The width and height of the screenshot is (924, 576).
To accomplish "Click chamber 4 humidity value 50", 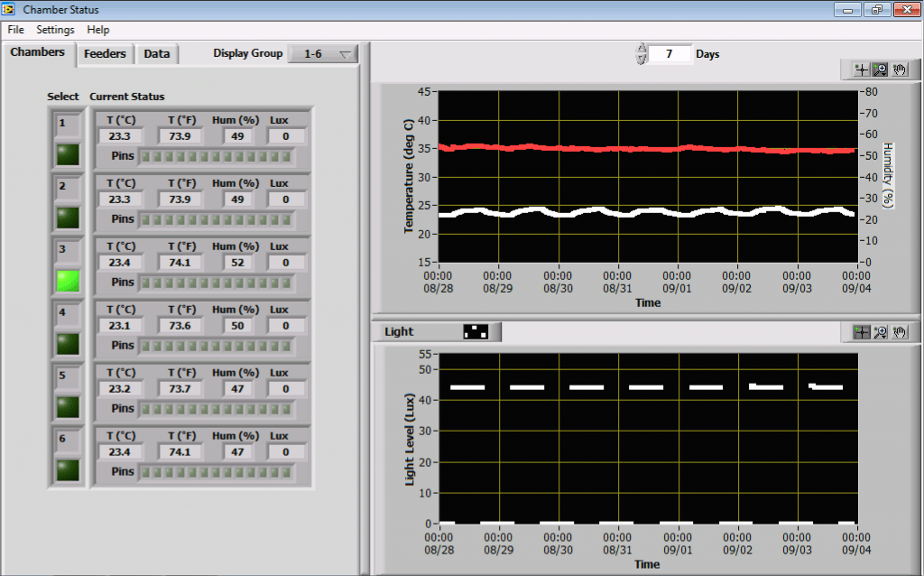I will coord(237,325).
